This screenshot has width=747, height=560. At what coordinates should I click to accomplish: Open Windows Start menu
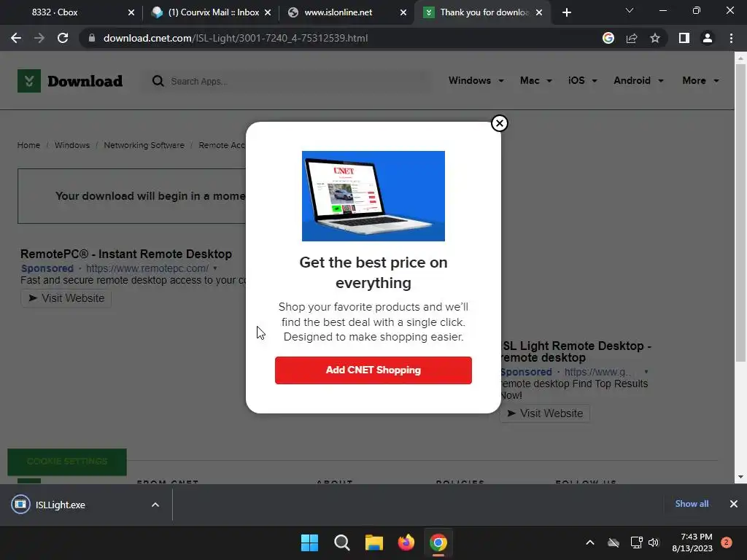tap(309, 542)
